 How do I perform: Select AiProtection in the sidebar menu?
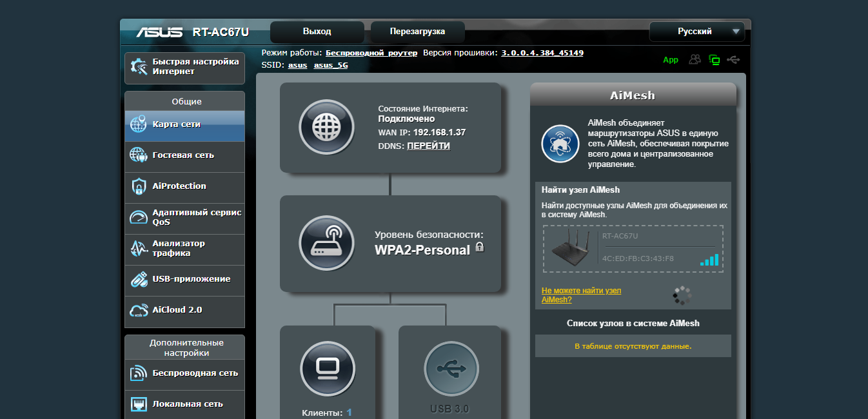tap(184, 186)
